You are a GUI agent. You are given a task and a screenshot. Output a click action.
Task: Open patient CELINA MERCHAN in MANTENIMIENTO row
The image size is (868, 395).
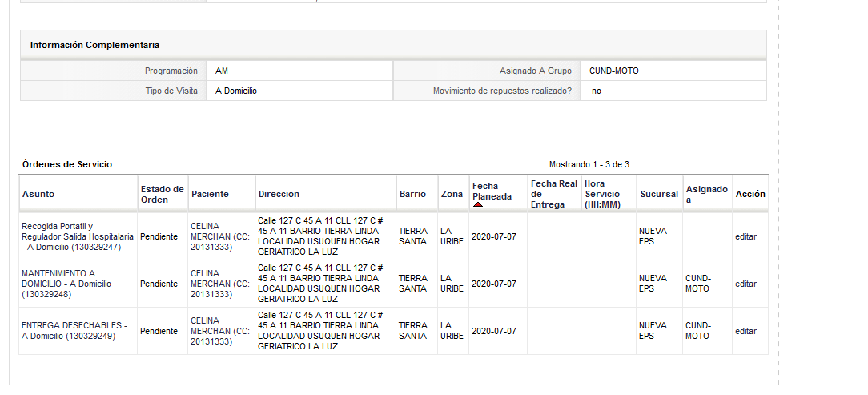(x=220, y=284)
